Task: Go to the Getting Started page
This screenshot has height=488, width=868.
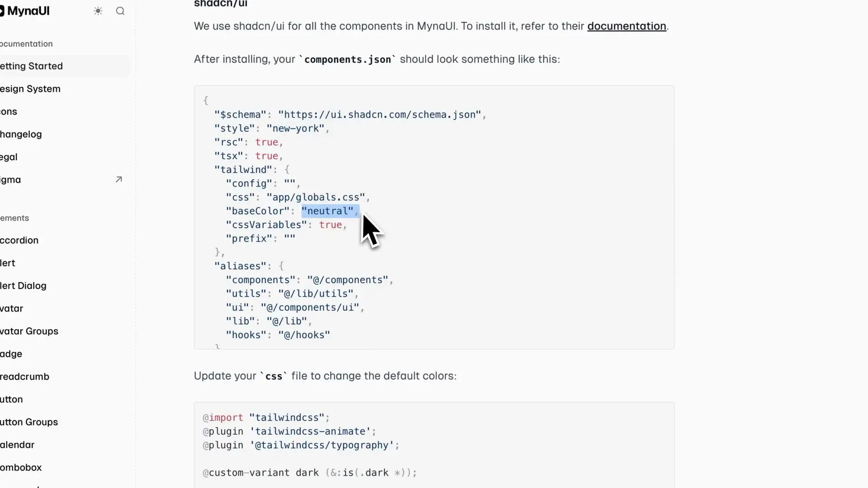Action: pyautogui.click(x=32, y=66)
